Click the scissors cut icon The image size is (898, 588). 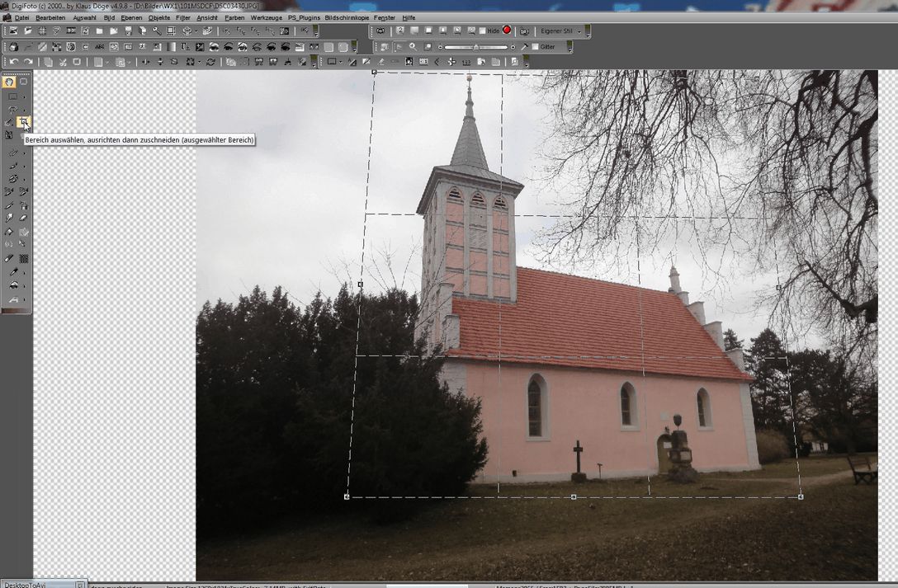63,62
